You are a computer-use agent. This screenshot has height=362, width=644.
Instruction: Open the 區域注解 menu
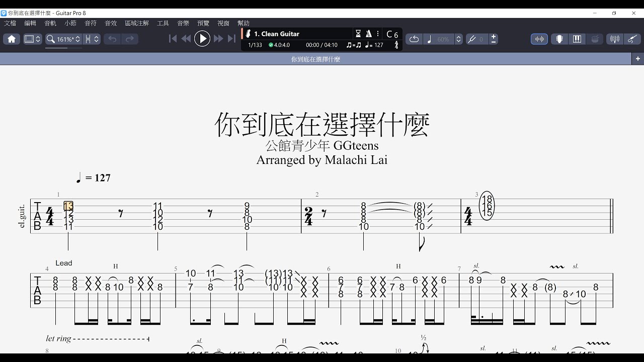[x=137, y=23]
